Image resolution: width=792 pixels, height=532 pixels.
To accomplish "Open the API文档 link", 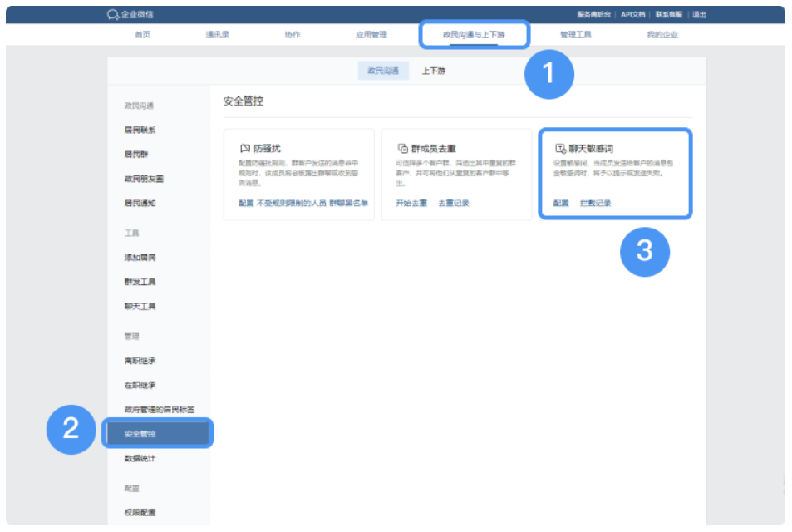I will click(x=633, y=15).
